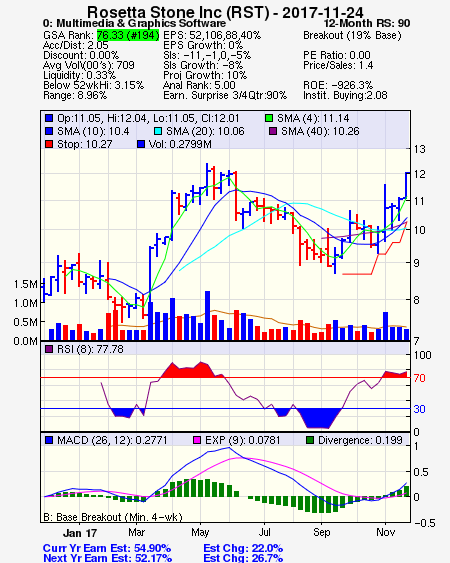This screenshot has width=450, height=563.
Task: Click the 'Stop: 10.27' legend text
Action: click(x=85, y=144)
